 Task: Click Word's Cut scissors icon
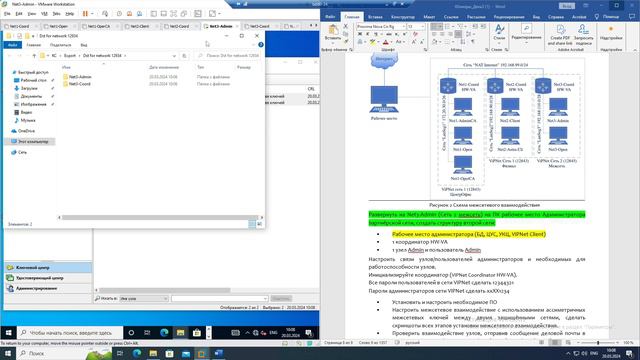[x=346, y=26]
